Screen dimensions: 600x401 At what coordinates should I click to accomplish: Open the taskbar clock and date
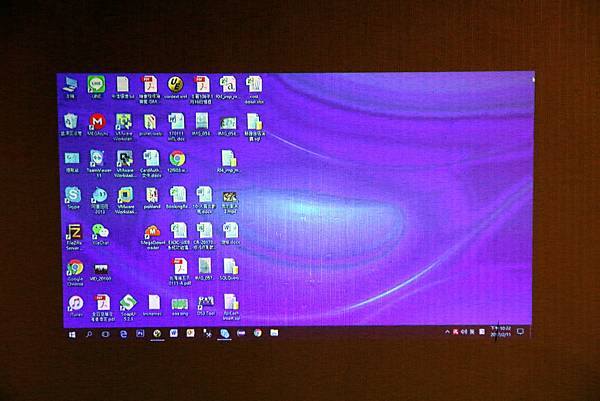[x=501, y=331]
